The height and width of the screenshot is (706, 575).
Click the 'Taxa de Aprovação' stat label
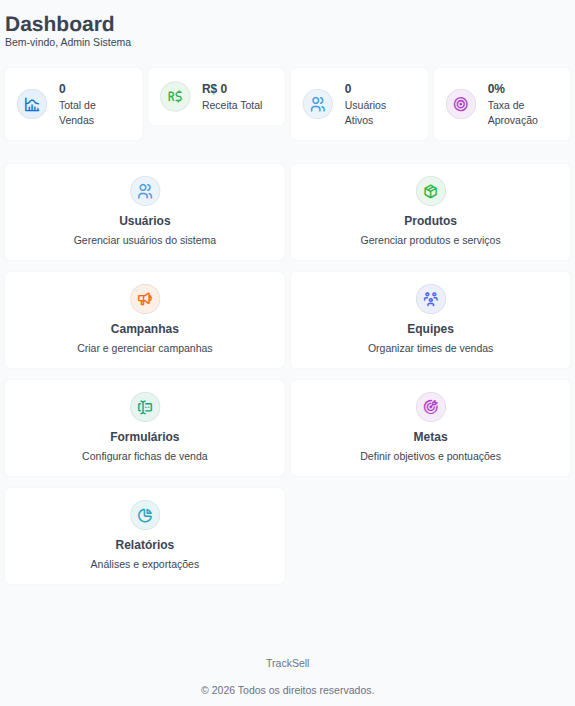click(513, 113)
